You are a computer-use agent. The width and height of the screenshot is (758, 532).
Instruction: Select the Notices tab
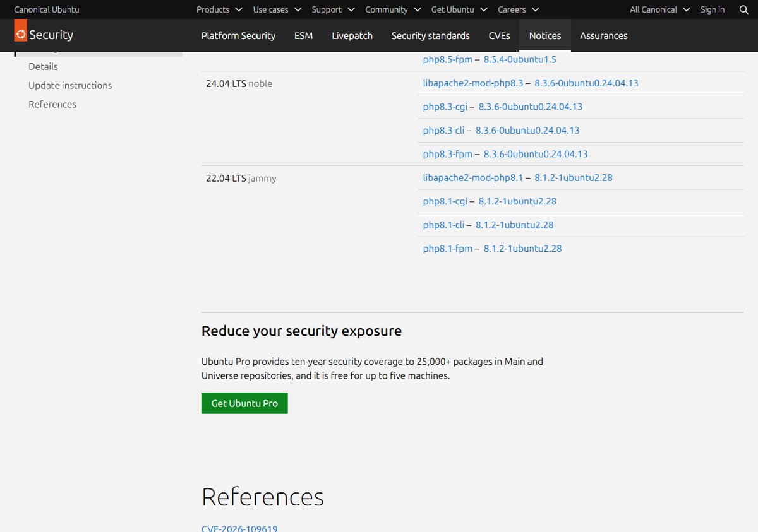click(545, 35)
